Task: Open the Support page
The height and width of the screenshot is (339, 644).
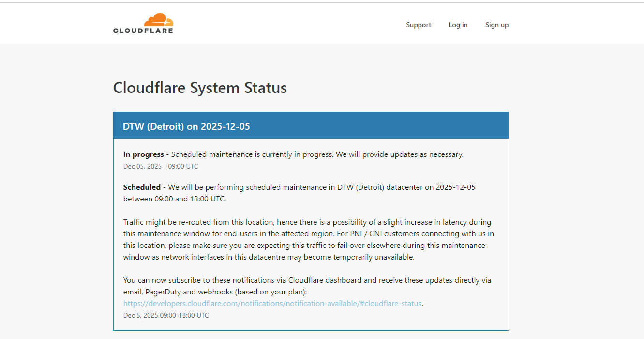Action: pyautogui.click(x=419, y=25)
